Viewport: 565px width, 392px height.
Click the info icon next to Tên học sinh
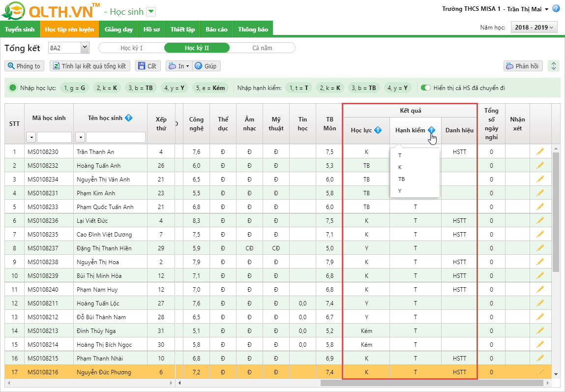point(128,118)
